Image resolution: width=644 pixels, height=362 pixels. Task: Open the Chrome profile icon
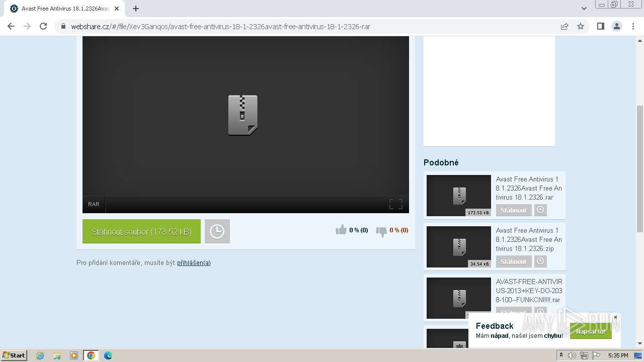[617, 26]
